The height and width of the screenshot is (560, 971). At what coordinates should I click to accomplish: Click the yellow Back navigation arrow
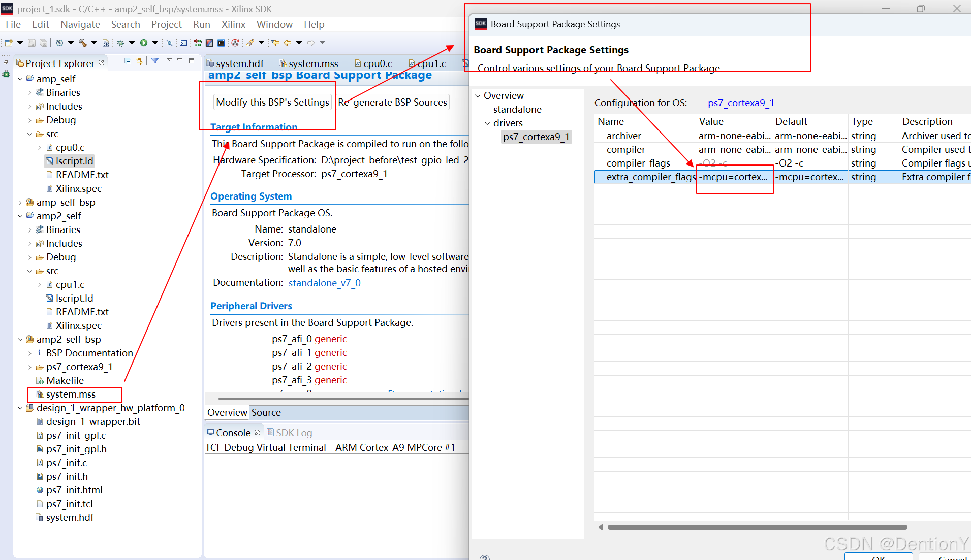pos(288,43)
